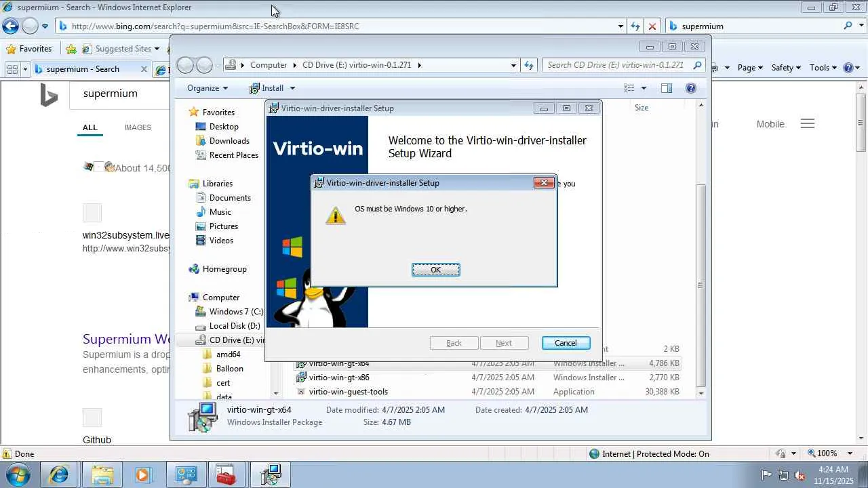This screenshot has height=488, width=868.
Task: Toggle the Explorer preview pane
Action: (667, 88)
